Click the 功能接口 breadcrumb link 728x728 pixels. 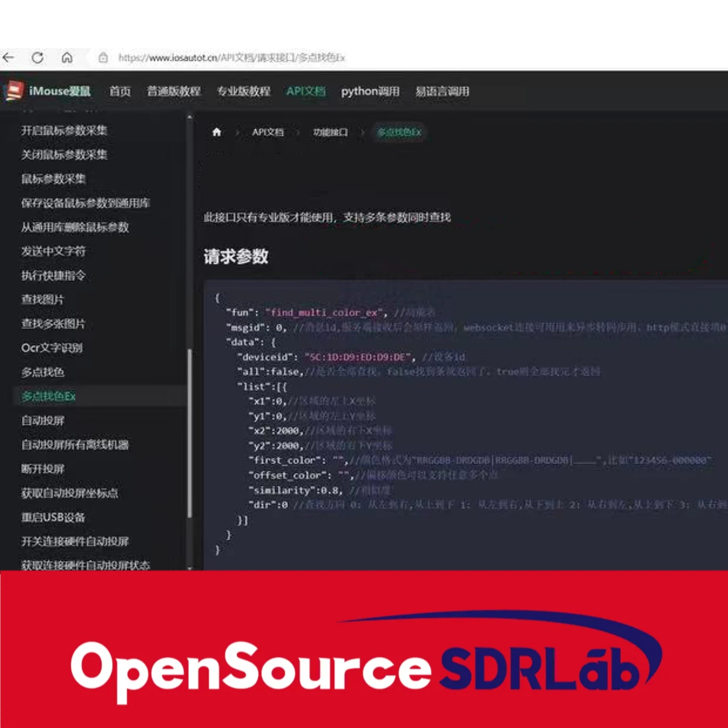(x=331, y=132)
